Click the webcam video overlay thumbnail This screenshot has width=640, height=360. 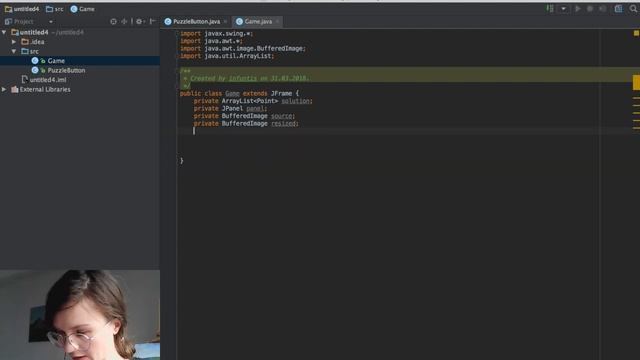80,315
